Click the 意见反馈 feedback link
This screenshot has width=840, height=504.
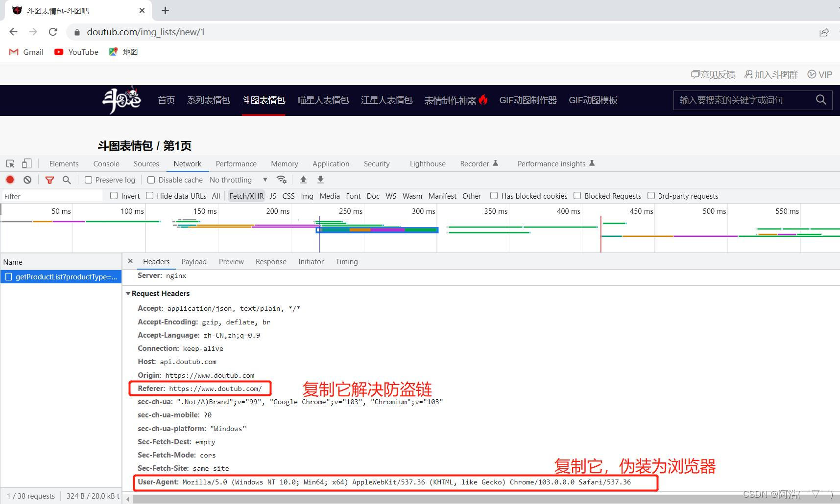pos(713,74)
